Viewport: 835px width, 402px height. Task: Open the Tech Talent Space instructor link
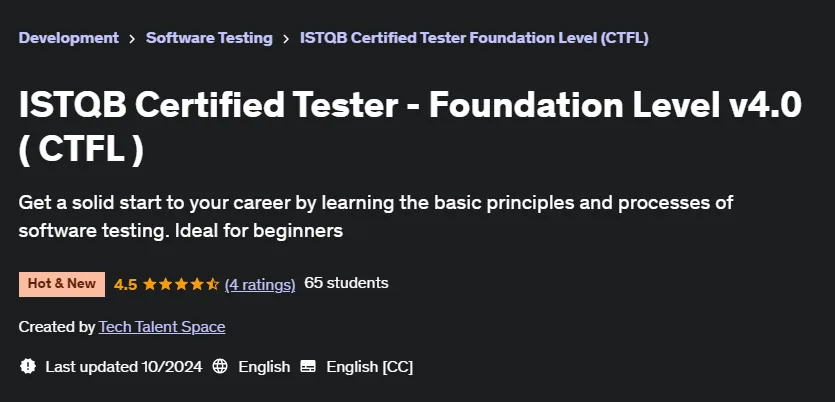click(x=162, y=327)
